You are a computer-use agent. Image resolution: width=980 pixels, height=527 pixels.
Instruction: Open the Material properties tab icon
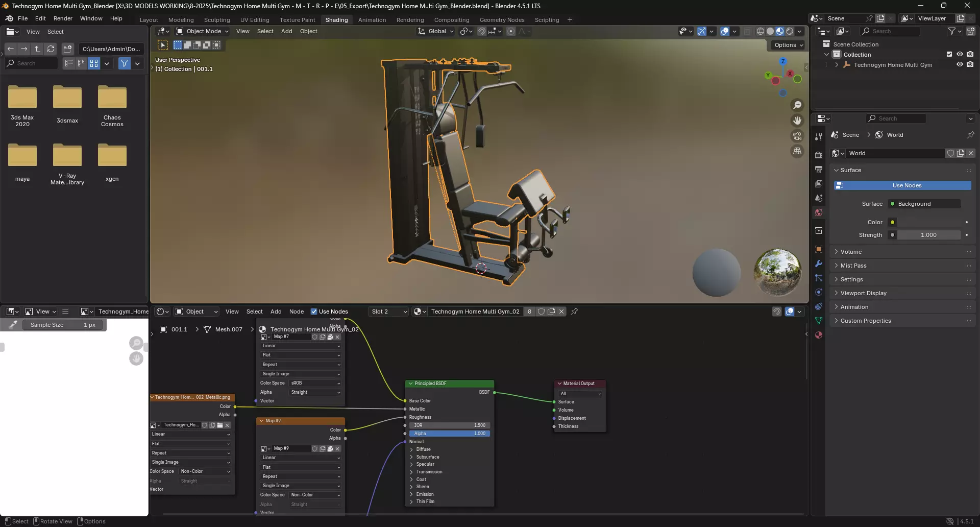tap(819, 335)
